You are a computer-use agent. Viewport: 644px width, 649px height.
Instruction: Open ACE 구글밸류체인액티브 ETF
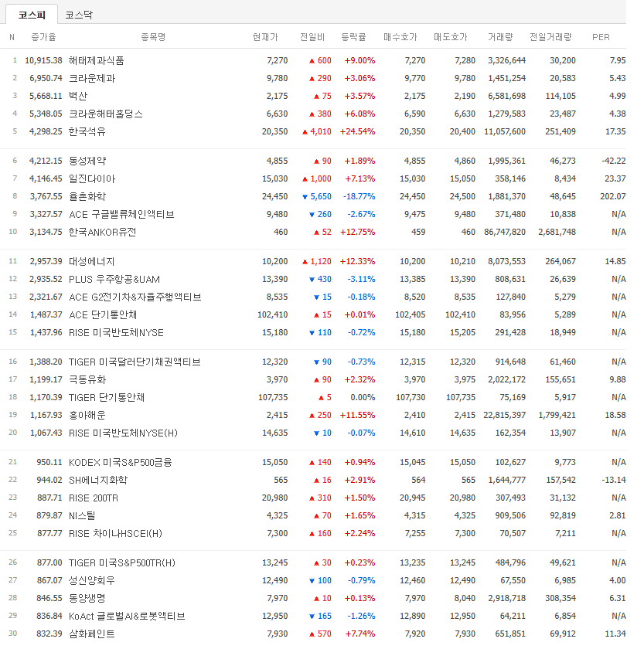121,215
